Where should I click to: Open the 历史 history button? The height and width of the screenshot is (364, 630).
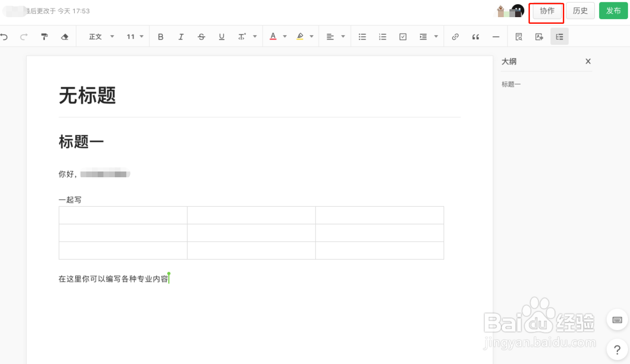[580, 11]
